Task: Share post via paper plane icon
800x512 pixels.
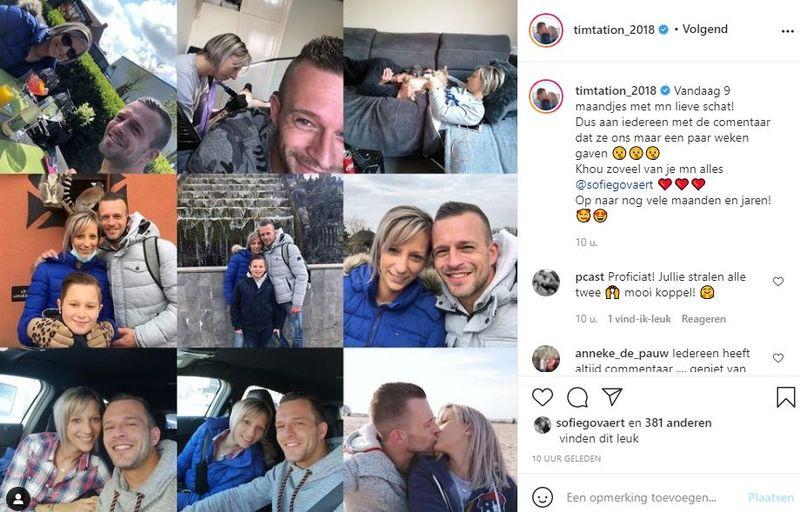Action: point(612,396)
